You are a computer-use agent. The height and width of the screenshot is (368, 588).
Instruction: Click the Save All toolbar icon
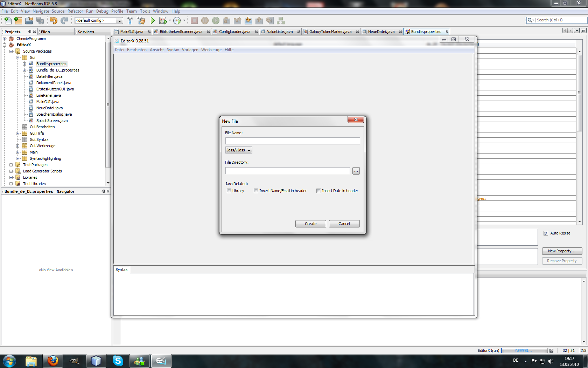tap(40, 21)
